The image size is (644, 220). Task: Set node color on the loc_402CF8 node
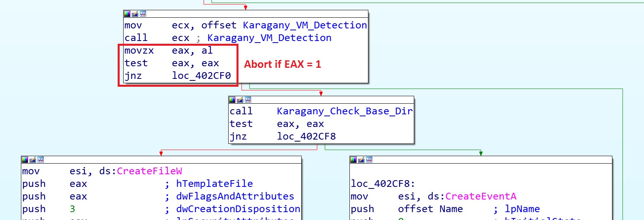[x=353, y=160]
